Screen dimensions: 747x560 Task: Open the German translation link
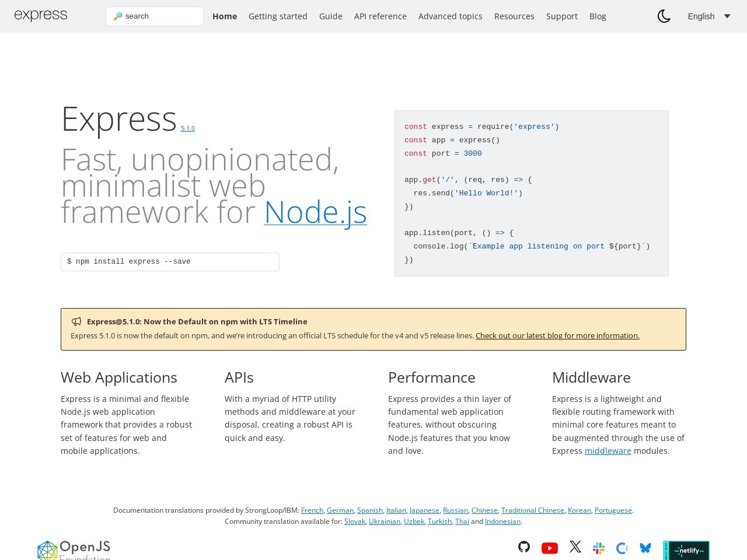tap(340, 510)
